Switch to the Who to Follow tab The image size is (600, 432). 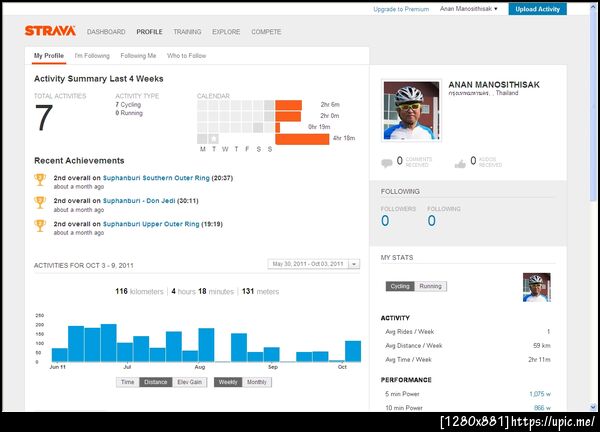point(187,55)
